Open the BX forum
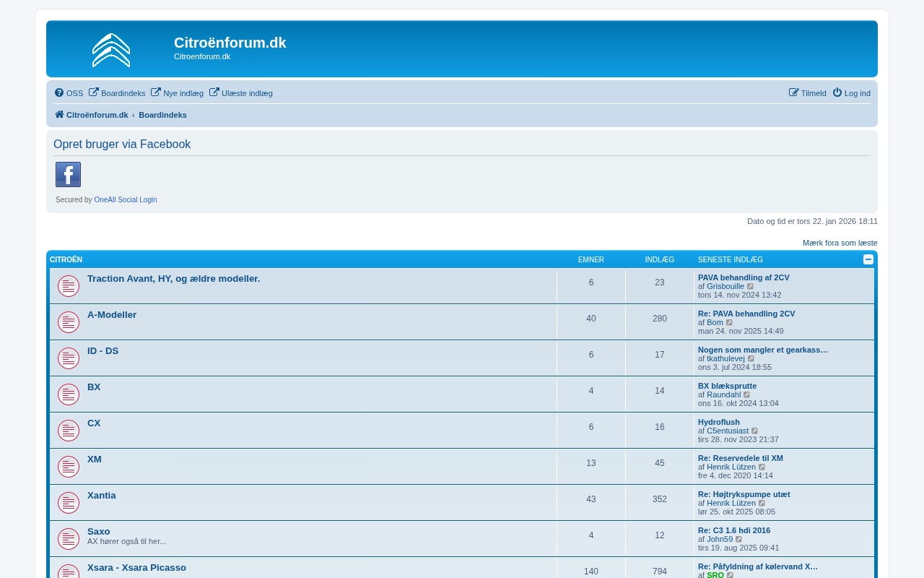 click(x=94, y=387)
